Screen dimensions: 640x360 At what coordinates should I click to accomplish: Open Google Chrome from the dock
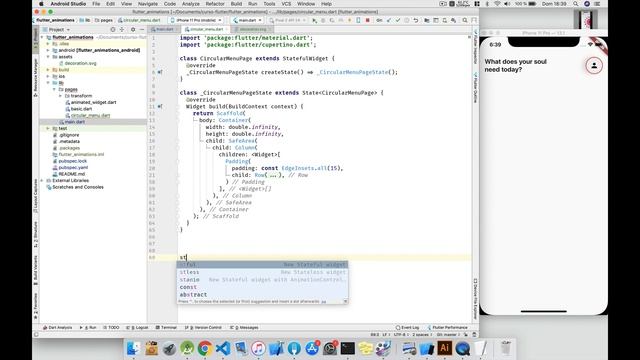point(205,348)
